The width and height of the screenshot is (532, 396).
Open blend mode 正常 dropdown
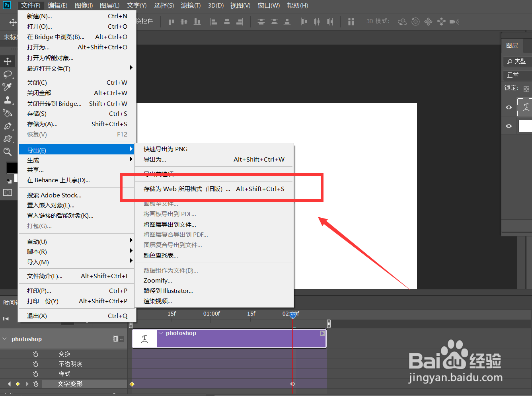pos(517,75)
